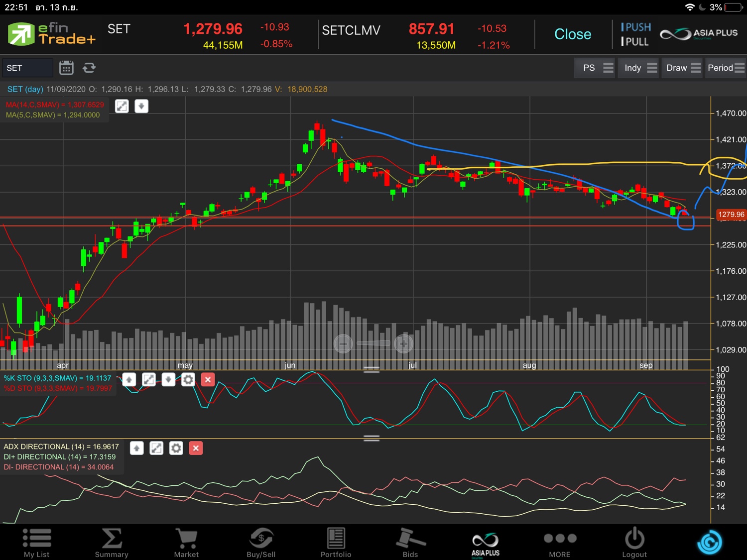The height and width of the screenshot is (560, 747).
Task: Open the PS dropdown menu
Action: [595, 68]
